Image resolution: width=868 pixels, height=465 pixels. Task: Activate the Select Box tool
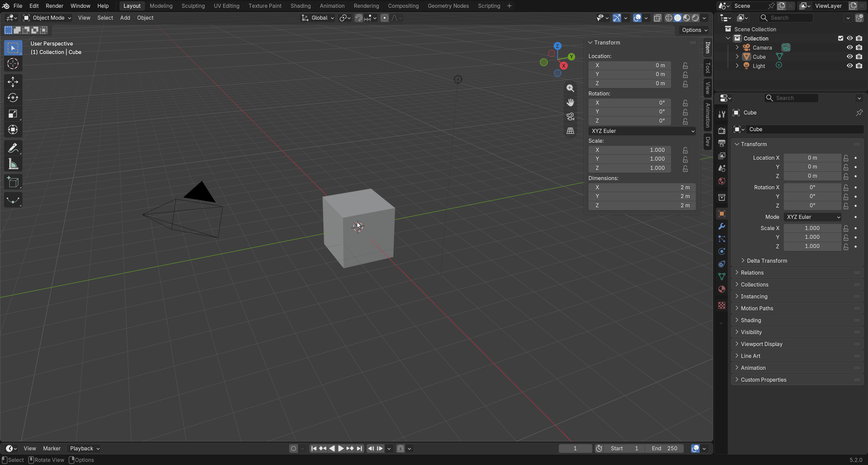tap(13, 48)
